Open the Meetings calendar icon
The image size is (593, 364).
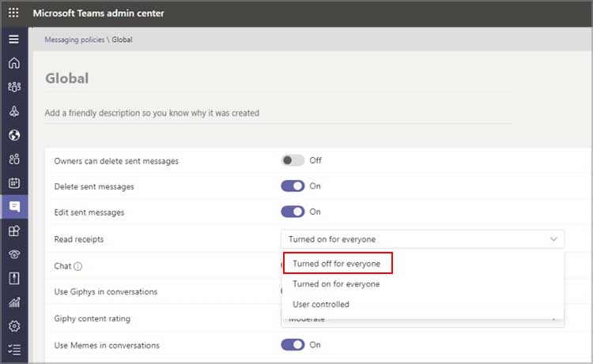[14, 182]
